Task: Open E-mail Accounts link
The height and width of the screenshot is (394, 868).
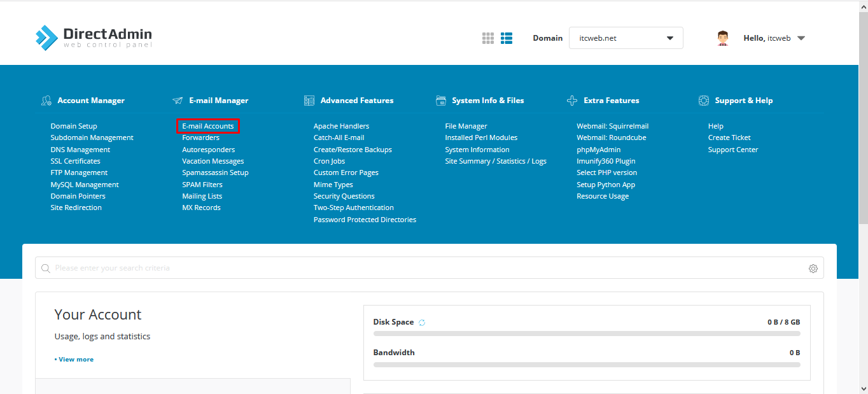Action: pyautogui.click(x=208, y=126)
